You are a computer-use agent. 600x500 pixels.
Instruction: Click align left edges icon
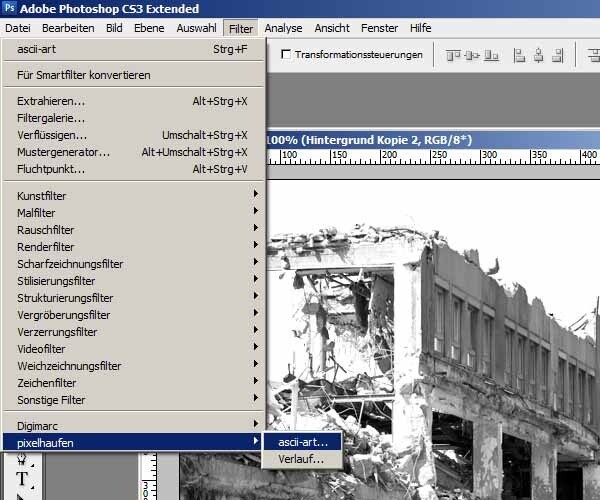[x=519, y=56]
